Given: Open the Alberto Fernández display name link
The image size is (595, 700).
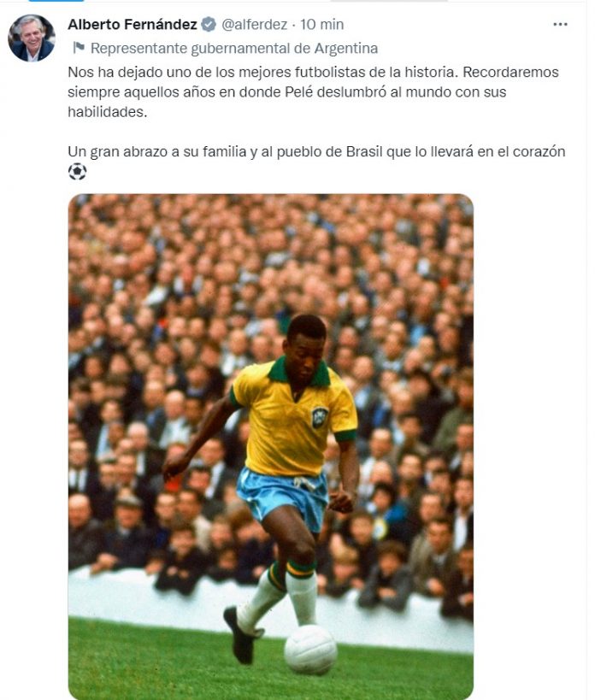Looking at the screenshot, I should pyautogui.click(x=133, y=24).
